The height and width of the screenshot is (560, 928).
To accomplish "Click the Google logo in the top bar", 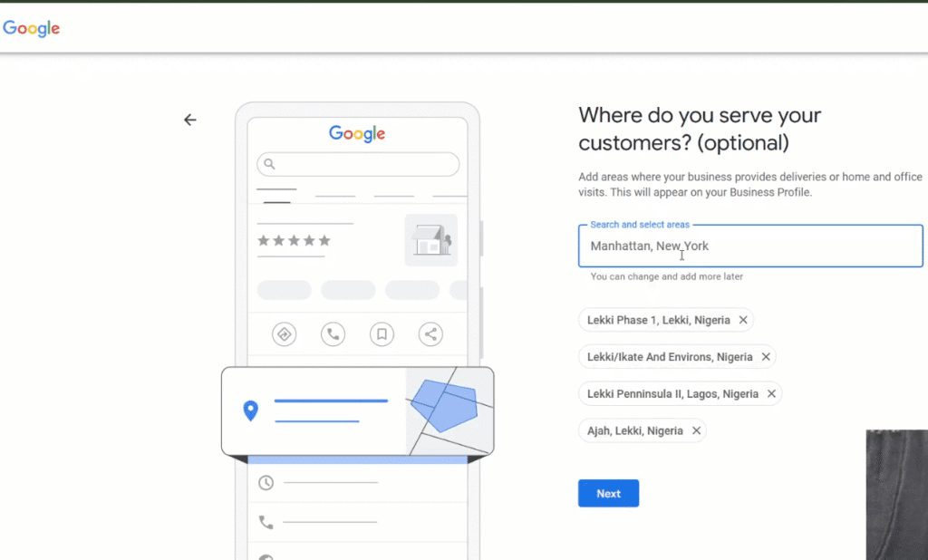I will click(x=31, y=28).
